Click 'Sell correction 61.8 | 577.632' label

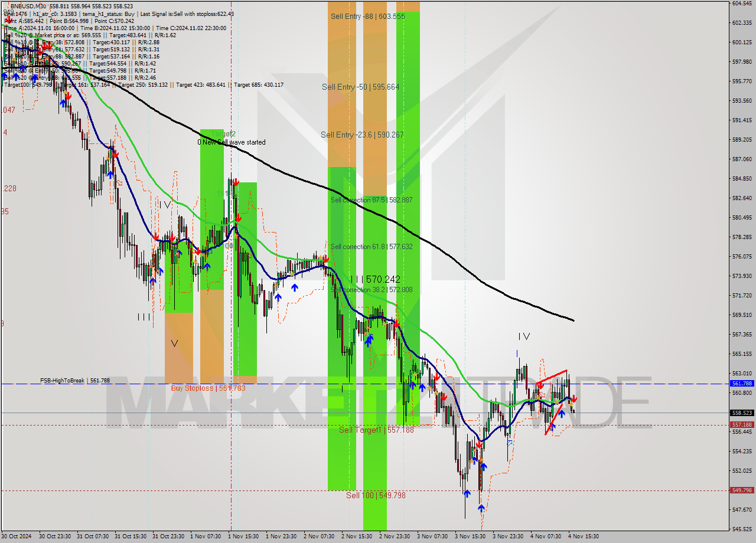pos(372,247)
